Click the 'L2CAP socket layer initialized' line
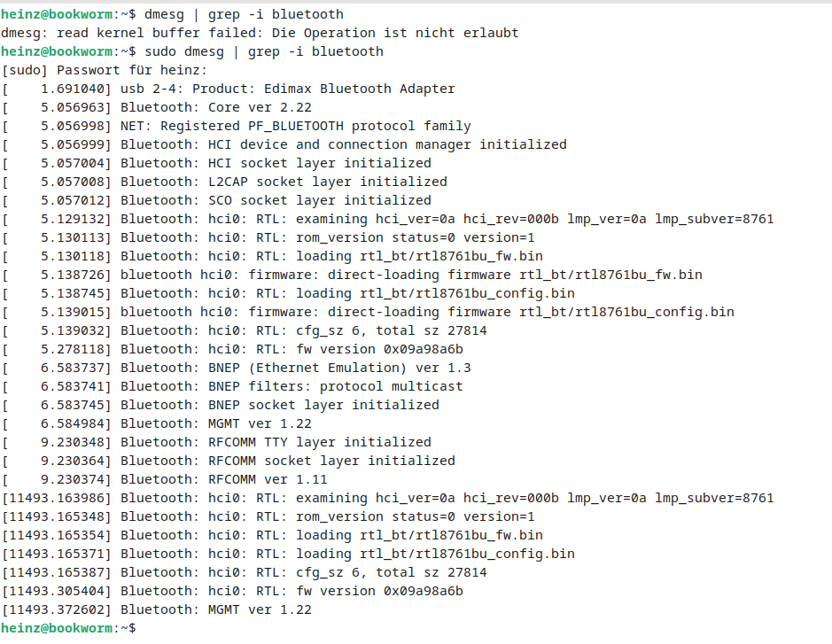The image size is (832, 644). (224, 182)
